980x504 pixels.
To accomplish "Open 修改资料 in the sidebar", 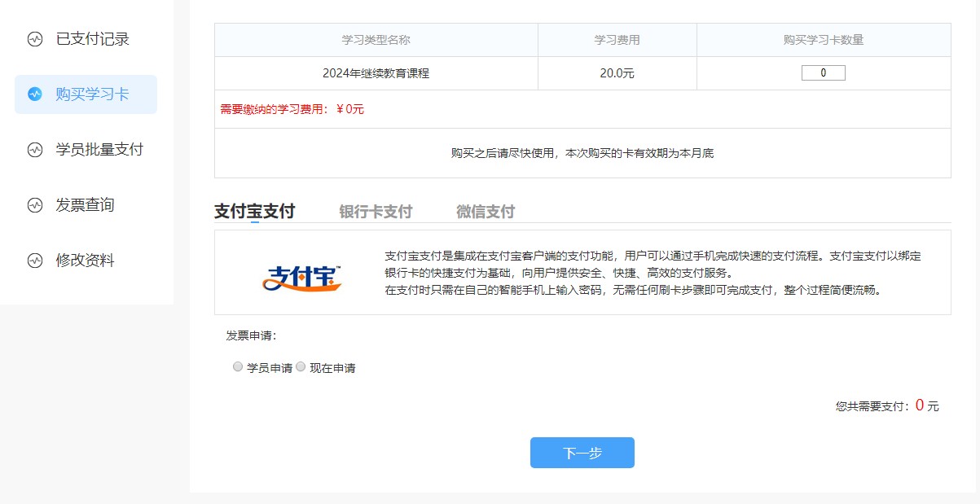I will point(86,261).
